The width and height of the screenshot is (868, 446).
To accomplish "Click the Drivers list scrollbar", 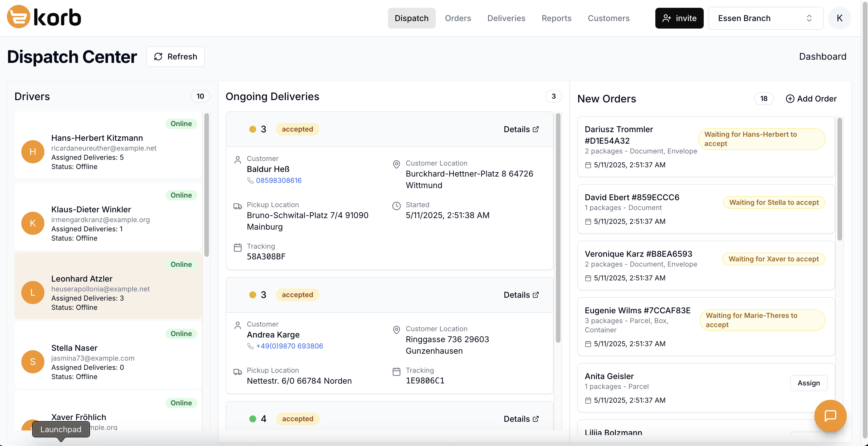I will pyautogui.click(x=207, y=185).
